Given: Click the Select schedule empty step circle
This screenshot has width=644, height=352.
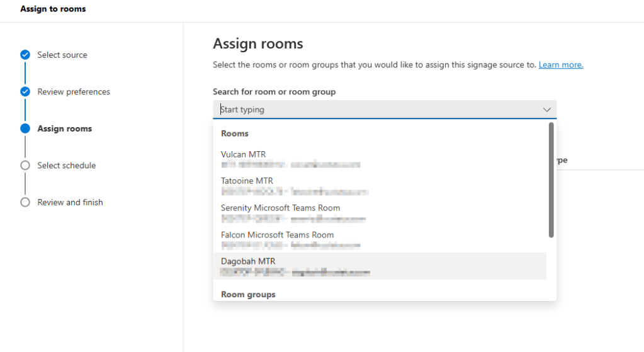Looking at the screenshot, I should [x=25, y=166].
